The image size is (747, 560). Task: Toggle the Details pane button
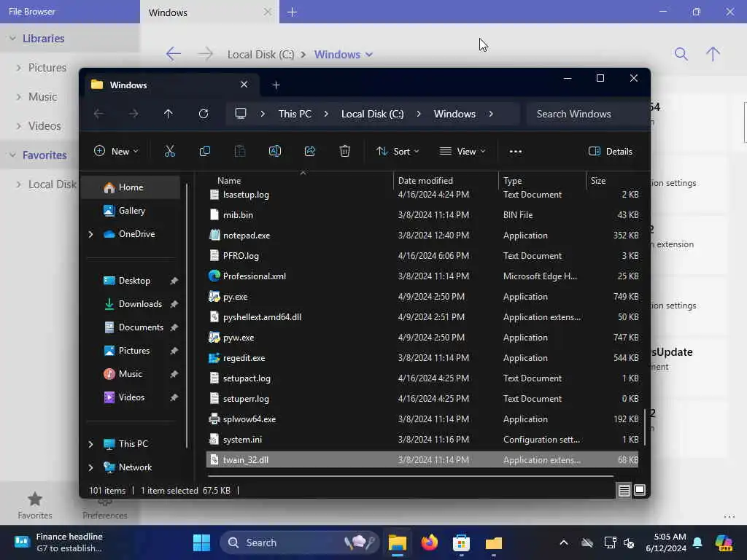coord(611,152)
